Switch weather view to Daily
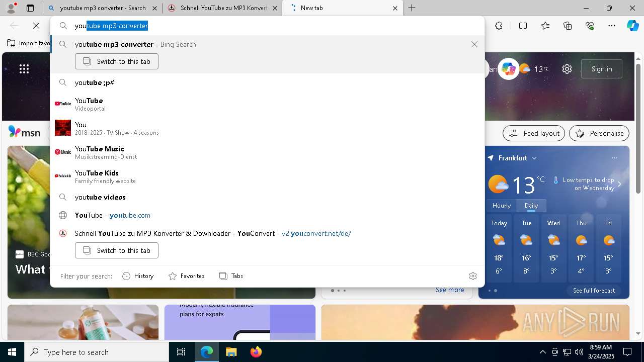This screenshot has height=362, width=644. pos(531,206)
